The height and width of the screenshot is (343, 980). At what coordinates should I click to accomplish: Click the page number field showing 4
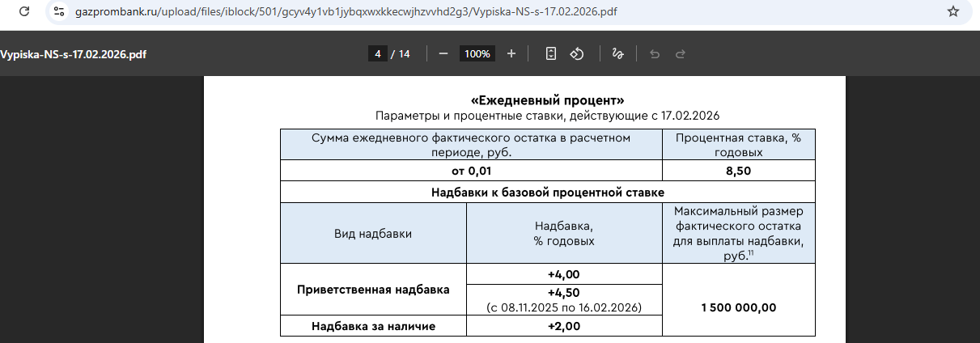tap(377, 54)
